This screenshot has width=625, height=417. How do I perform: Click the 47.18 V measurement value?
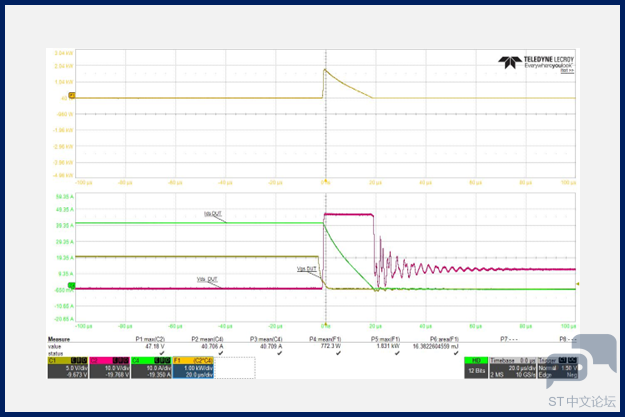(x=155, y=346)
